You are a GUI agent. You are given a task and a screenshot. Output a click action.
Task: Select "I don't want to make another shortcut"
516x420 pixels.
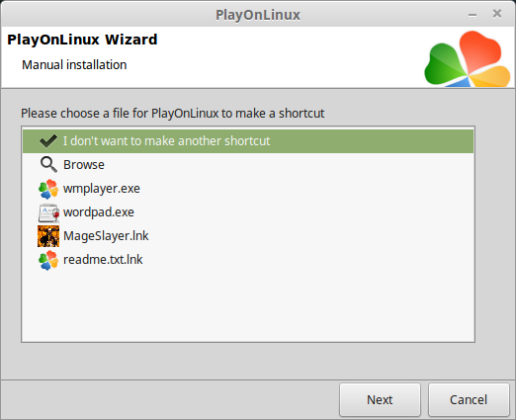point(248,141)
